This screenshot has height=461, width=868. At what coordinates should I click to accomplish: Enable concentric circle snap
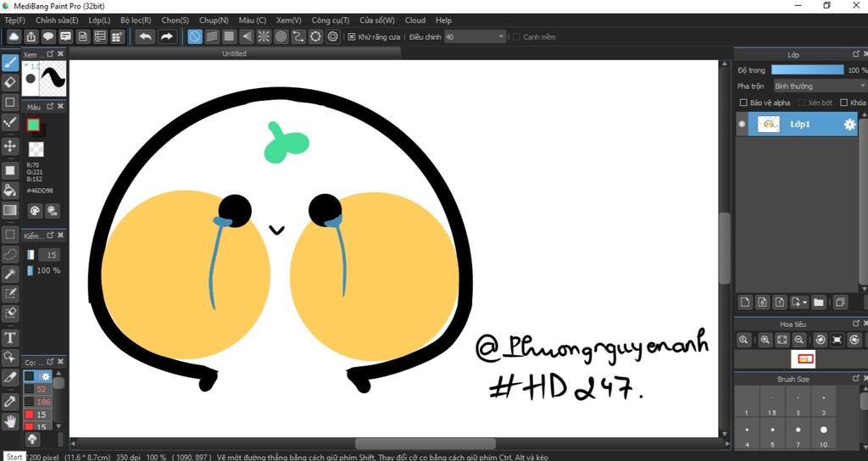(x=281, y=37)
